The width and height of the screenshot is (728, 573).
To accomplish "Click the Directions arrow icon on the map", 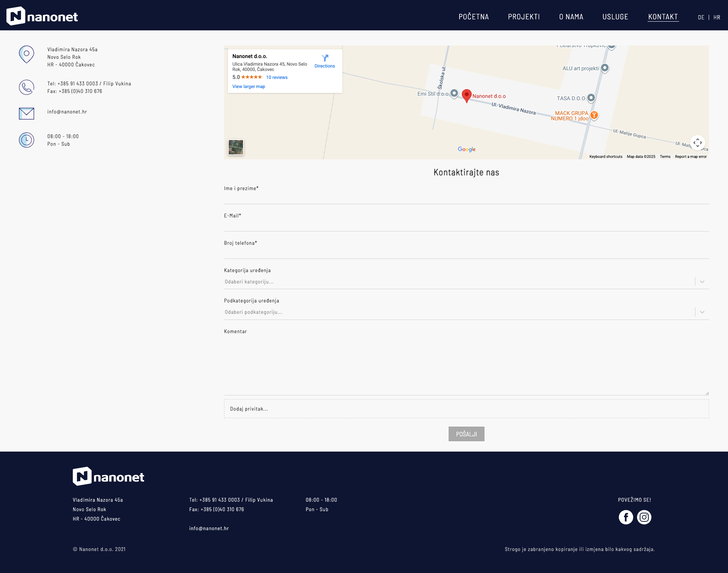I will tap(325, 58).
